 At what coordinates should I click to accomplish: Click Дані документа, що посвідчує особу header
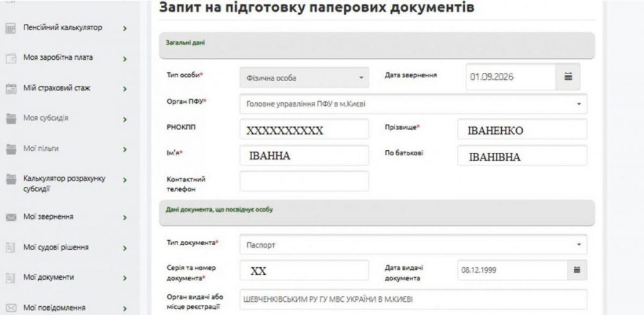pos(377,213)
